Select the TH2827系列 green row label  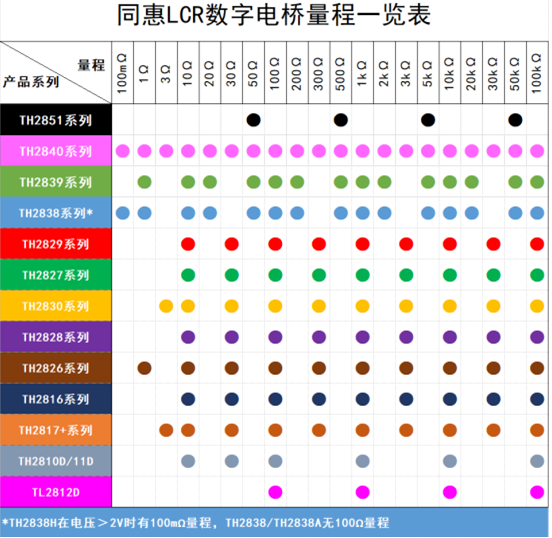coord(56,275)
